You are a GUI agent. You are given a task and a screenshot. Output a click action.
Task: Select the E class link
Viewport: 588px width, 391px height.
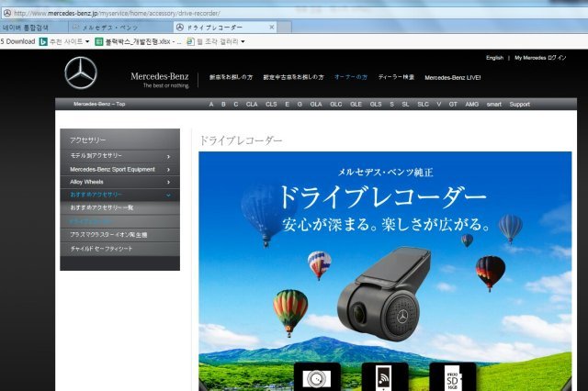[x=288, y=104]
